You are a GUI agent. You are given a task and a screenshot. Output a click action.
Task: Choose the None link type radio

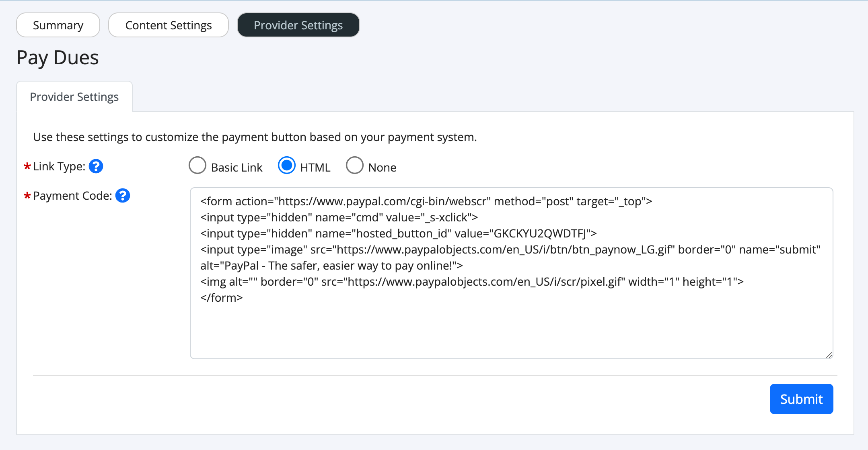(x=355, y=165)
